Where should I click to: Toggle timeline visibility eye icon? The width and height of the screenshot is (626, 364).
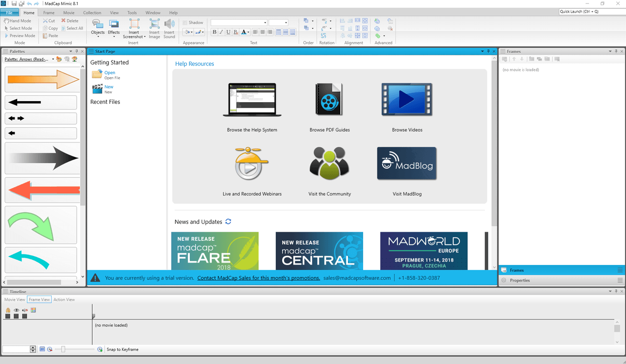16,310
